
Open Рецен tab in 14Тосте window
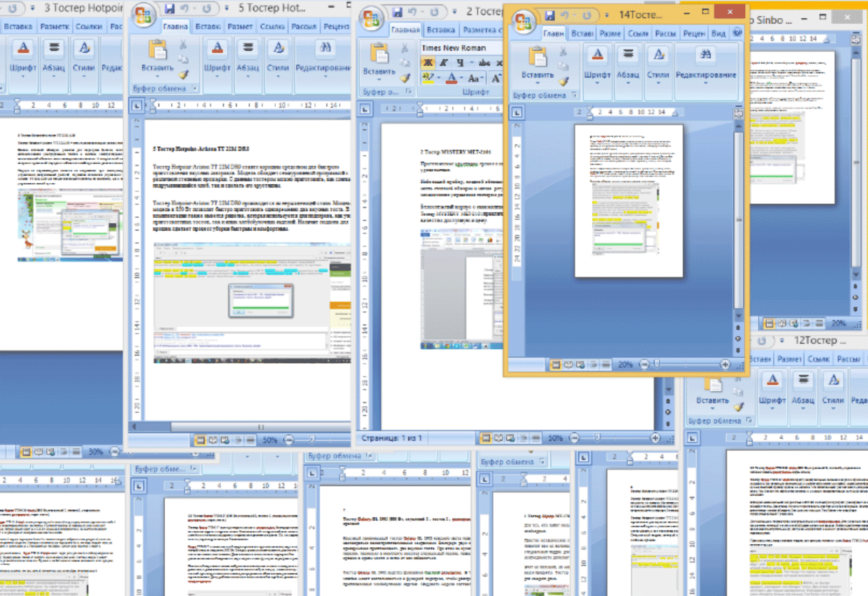[694, 33]
